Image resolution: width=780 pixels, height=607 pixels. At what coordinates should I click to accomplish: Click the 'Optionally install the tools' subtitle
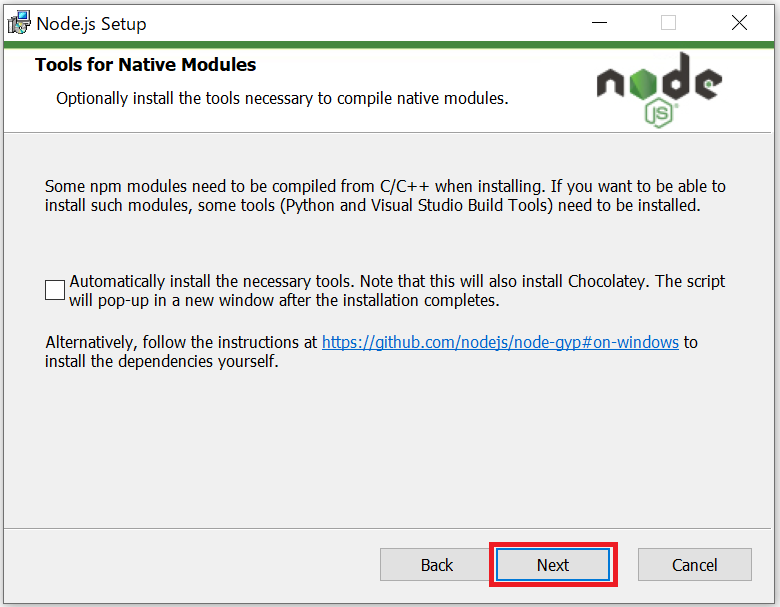282,99
